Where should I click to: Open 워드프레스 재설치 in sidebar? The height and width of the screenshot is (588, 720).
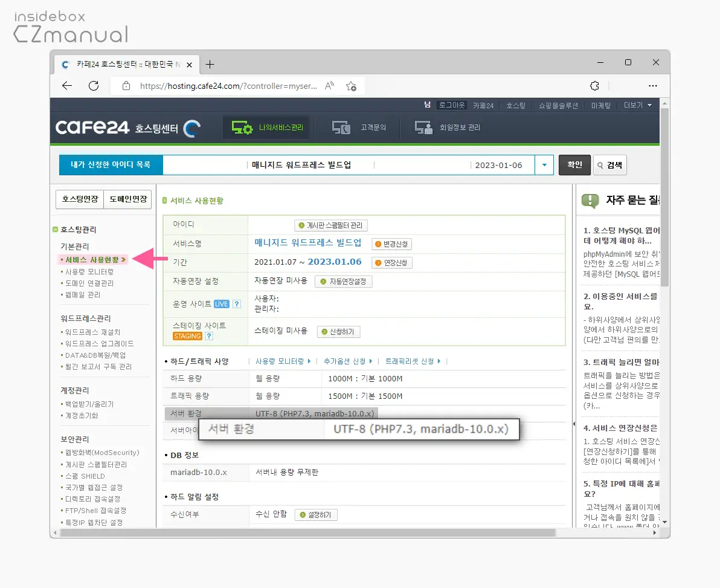pyautogui.click(x=92, y=332)
